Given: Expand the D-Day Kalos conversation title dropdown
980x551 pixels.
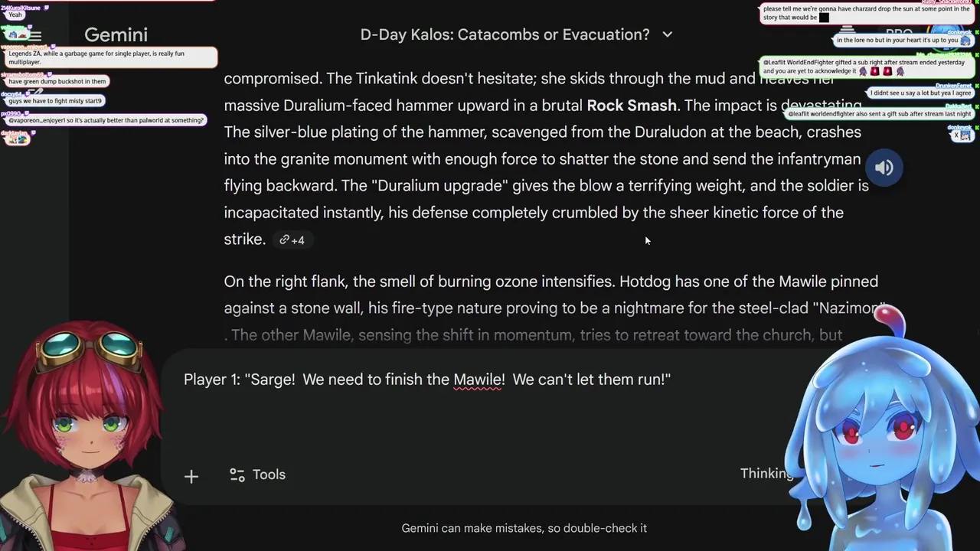Looking at the screenshot, I should [667, 34].
